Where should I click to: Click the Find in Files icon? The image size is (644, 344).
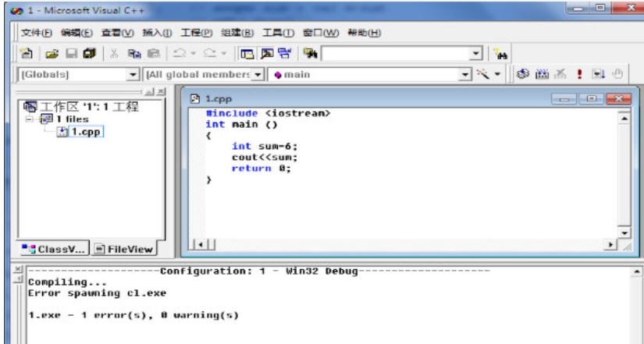(311, 53)
